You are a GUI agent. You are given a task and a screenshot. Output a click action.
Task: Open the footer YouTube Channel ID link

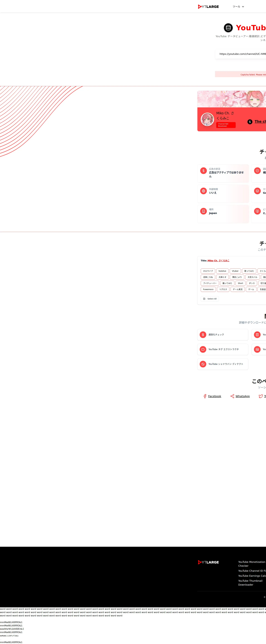coord(252,571)
